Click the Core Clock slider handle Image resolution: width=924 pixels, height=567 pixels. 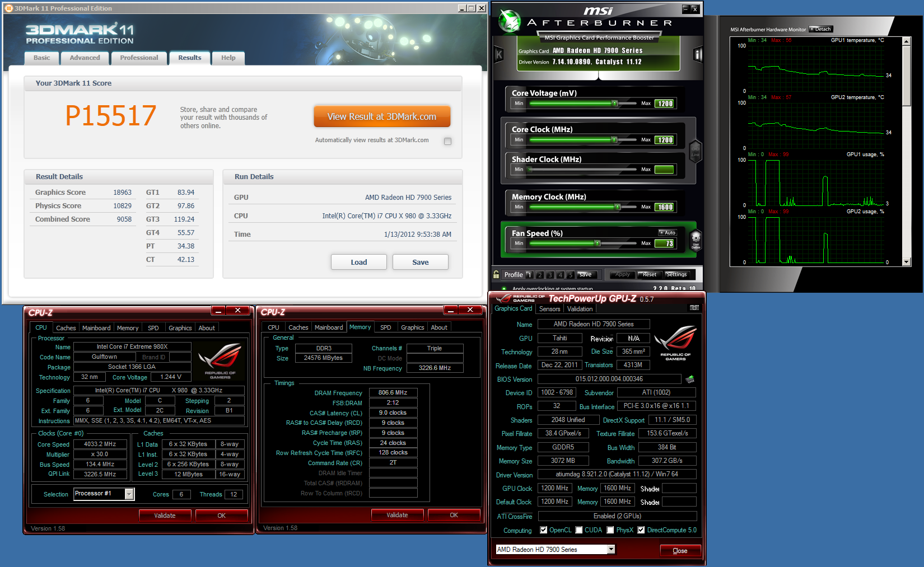(x=614, y=140)
